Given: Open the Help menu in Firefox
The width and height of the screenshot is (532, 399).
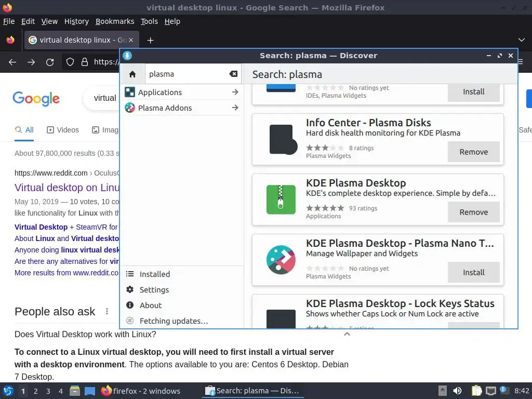Looking at the screenshot, I should 172,21.
